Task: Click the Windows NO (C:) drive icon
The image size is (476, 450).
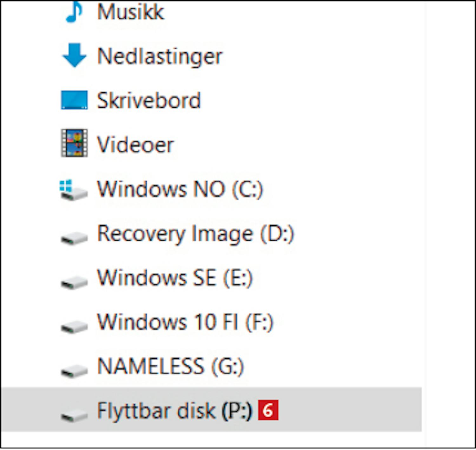Action: pyautogui.click(x=74, y=190)
